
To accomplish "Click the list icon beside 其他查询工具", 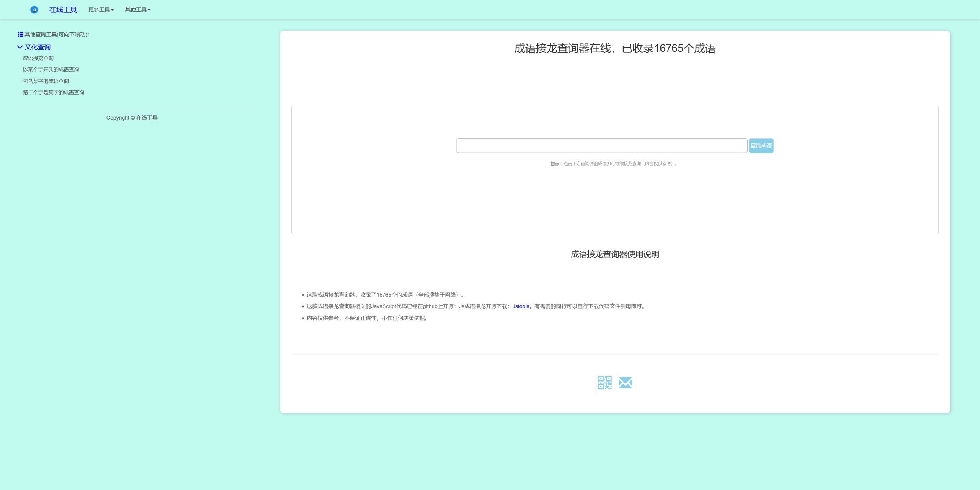I will coord(20,34).
